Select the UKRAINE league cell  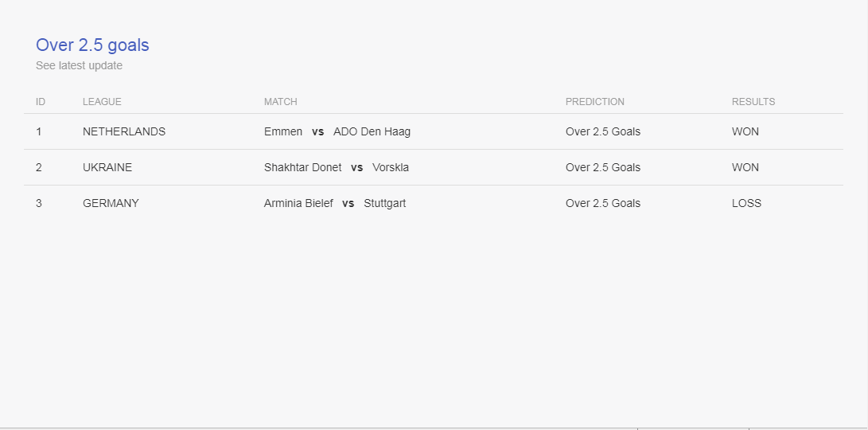pos(107,167)
